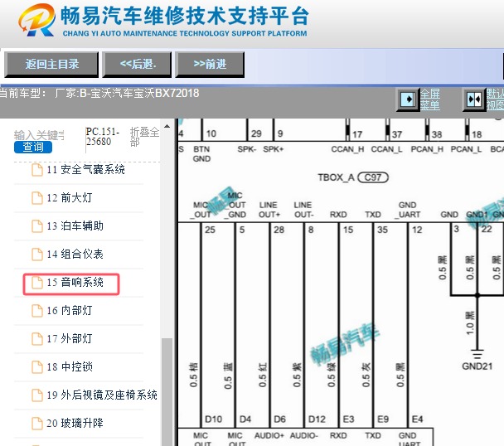Click document icon beside 12 前大灯
Screen dimensions: 504x446
pos(37,198)
